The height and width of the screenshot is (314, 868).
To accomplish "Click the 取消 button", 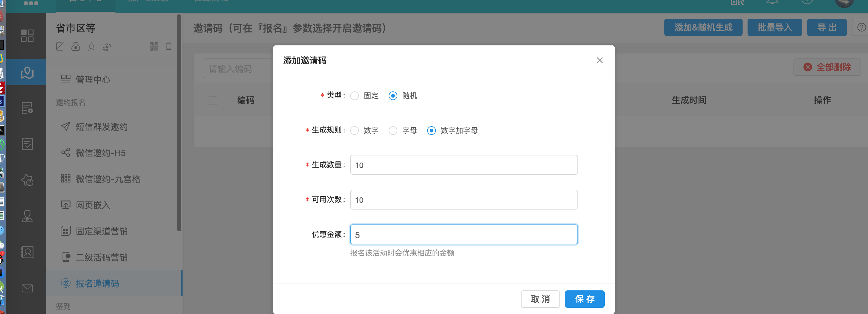I will tap(540, 299).
